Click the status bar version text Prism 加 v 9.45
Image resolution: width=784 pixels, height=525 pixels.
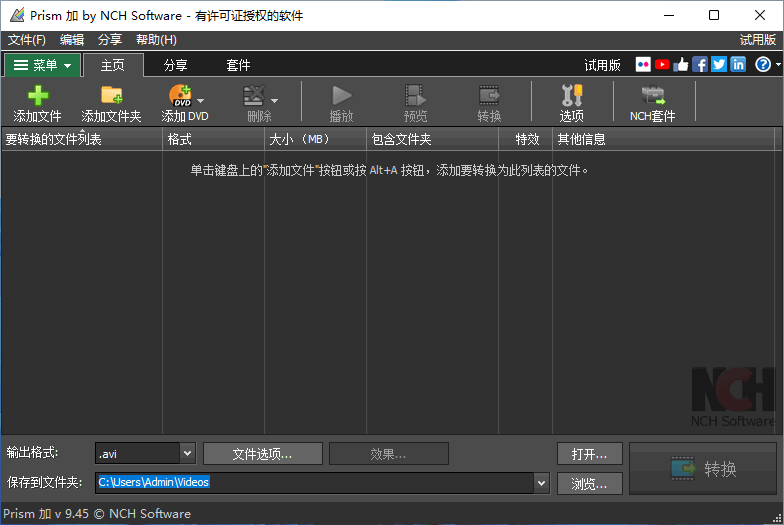point(46,514)
